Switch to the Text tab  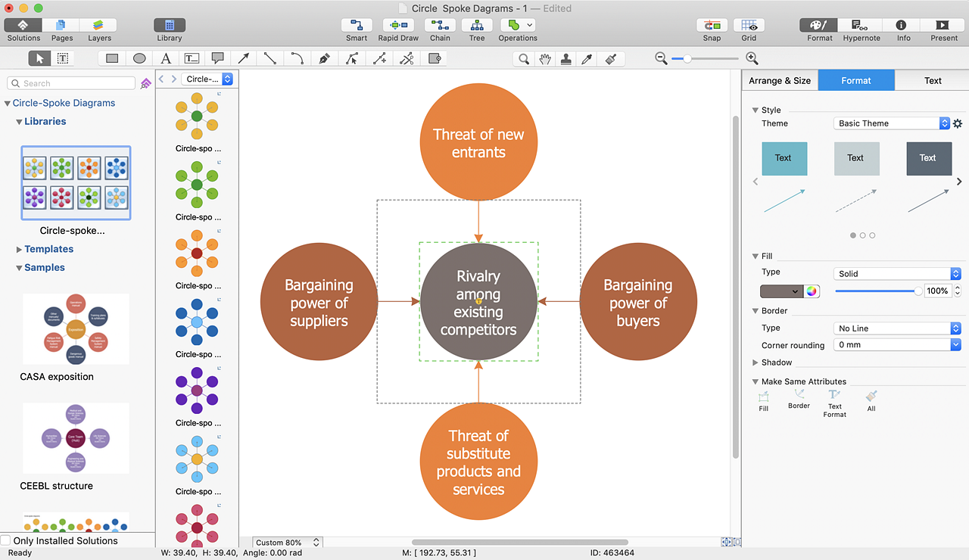pos(933,80)
